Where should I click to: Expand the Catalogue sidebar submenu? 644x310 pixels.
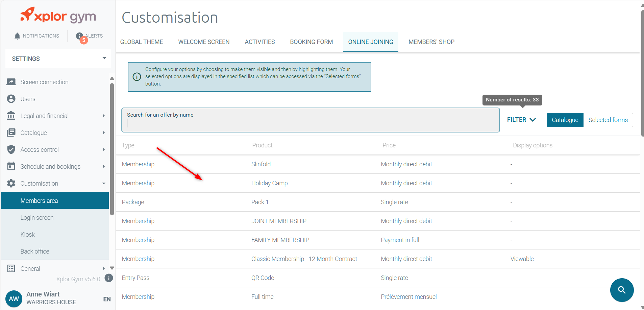pyautogui.click(x=104, y=133)
